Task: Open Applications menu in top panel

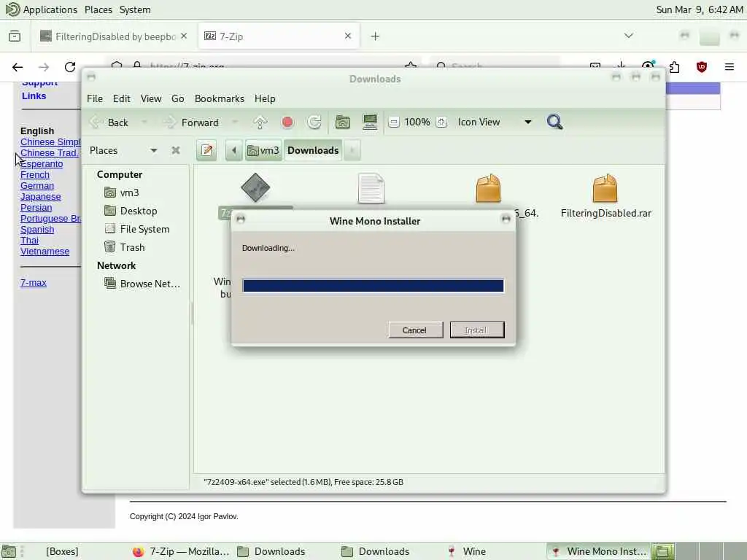Action: click(42, 9)
